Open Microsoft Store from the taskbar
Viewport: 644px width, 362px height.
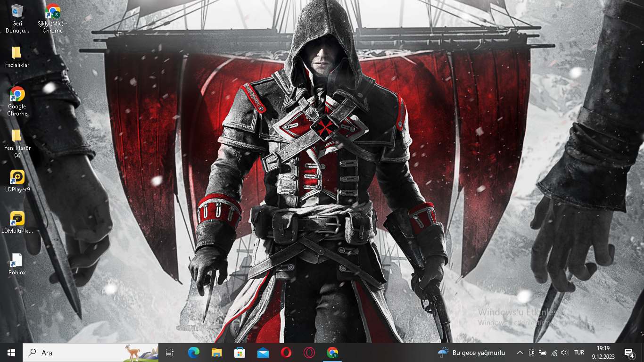[239, 353]
